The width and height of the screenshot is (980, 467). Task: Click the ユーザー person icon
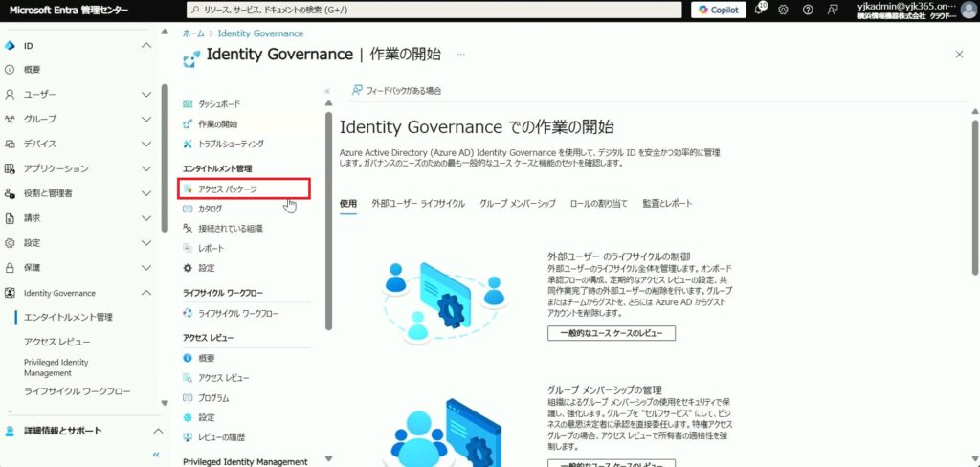[10, 95]
